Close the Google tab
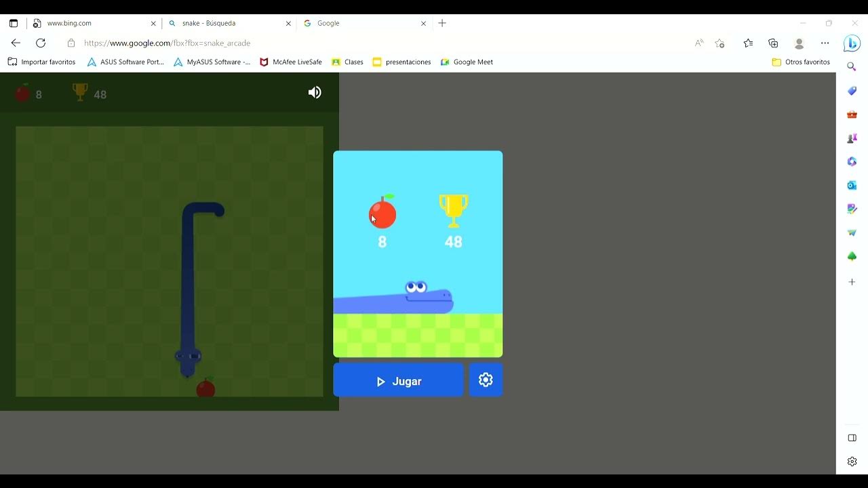The width and height of the screenshot is (868, 488). coord(424,23)
